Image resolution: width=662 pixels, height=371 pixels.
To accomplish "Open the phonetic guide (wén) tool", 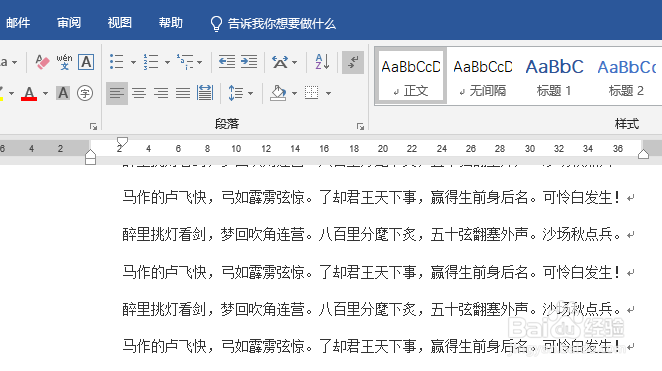I will [64, 62].
